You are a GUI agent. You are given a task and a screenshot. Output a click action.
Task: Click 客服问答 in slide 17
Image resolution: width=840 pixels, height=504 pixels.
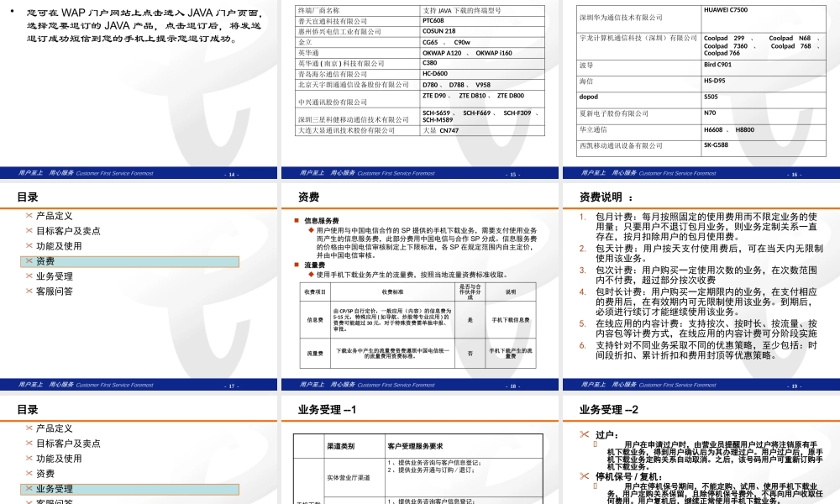click(x=54, y=291)
